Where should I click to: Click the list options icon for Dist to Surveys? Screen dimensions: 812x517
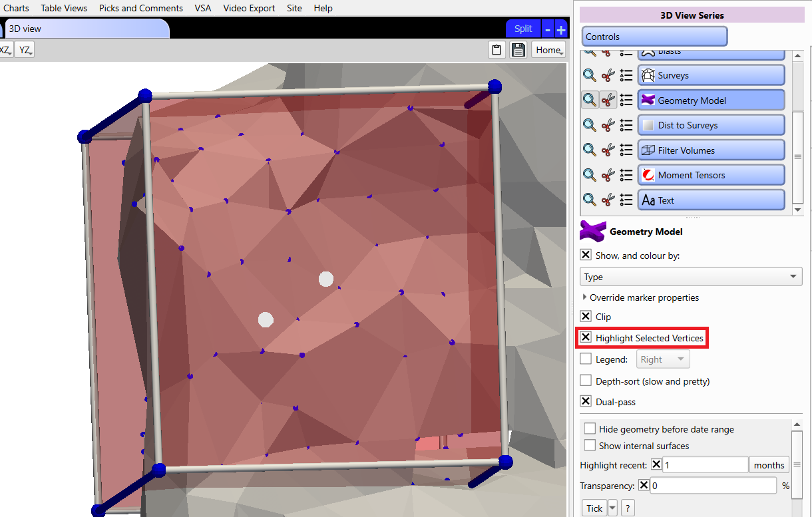pos(626,125)
